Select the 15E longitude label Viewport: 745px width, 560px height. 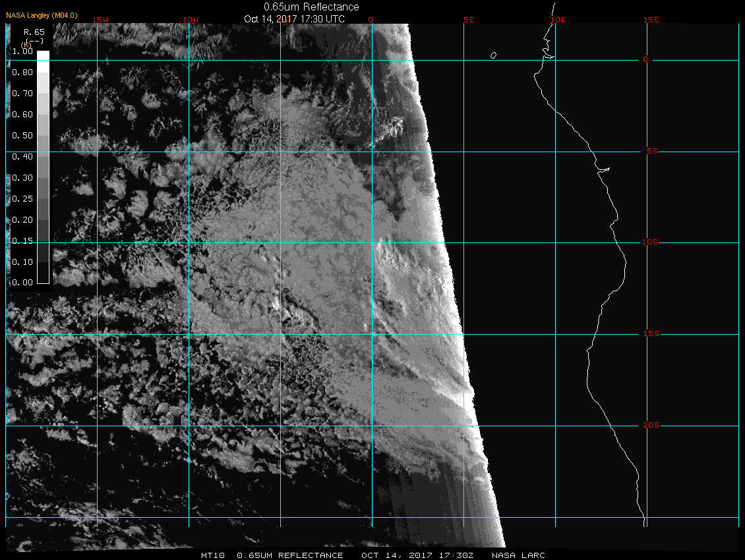coord(651,20)
